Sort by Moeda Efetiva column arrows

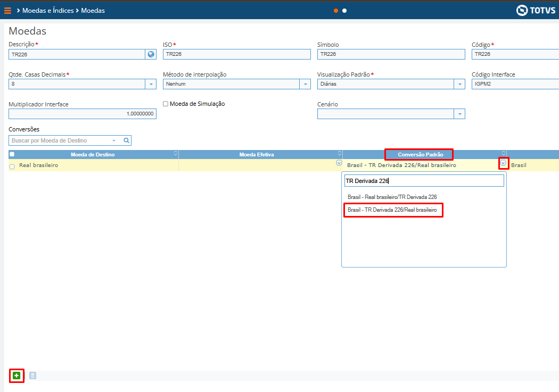[x=340, y=154]
